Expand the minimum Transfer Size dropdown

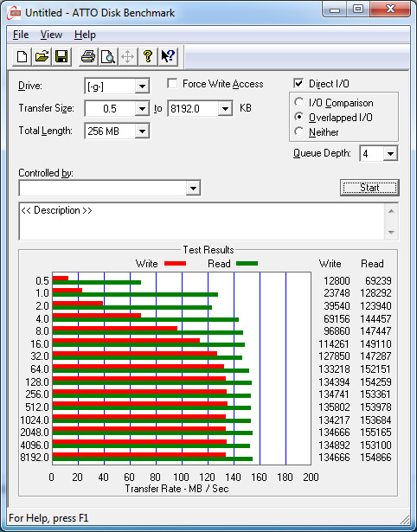coord(142,109)
